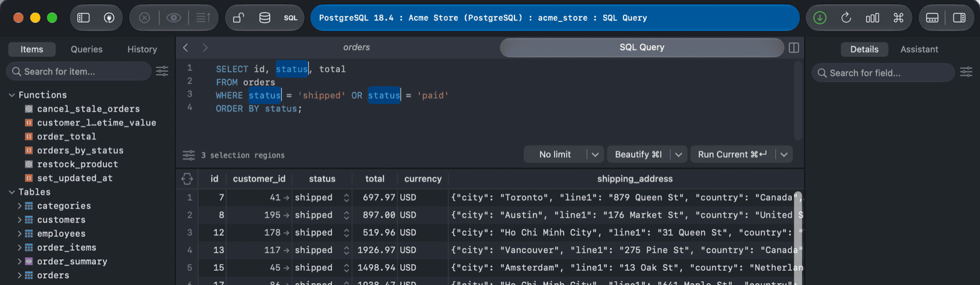This screenshot has height=285, width=980.
Task: Select the customer_l…etime_value function
Action: (96, 122)
